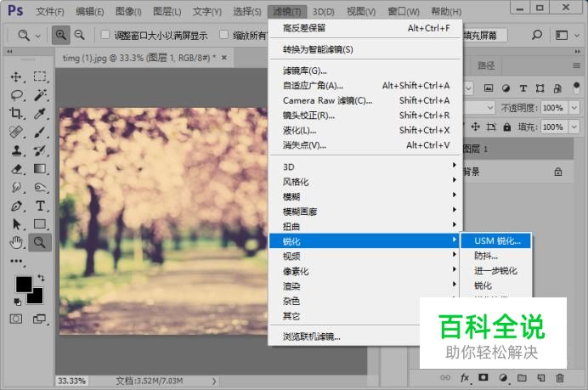The height and width of the screenshot is (390, 588).
Task: Select the Magic Wand tool
Action: pyautogui.click(x=40, y=95)
